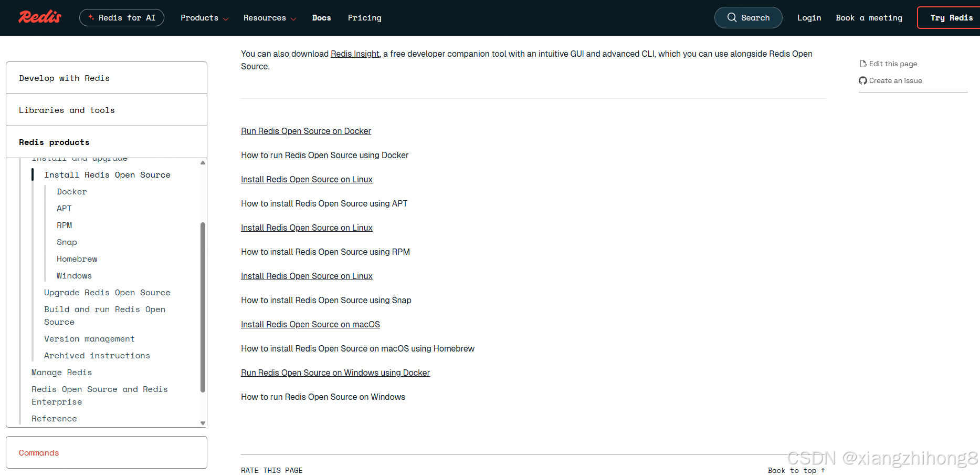Select Docker in the sidebar tree
This screenshot has width=980, height=475.
pyautogui.click(x=72, y=192)
